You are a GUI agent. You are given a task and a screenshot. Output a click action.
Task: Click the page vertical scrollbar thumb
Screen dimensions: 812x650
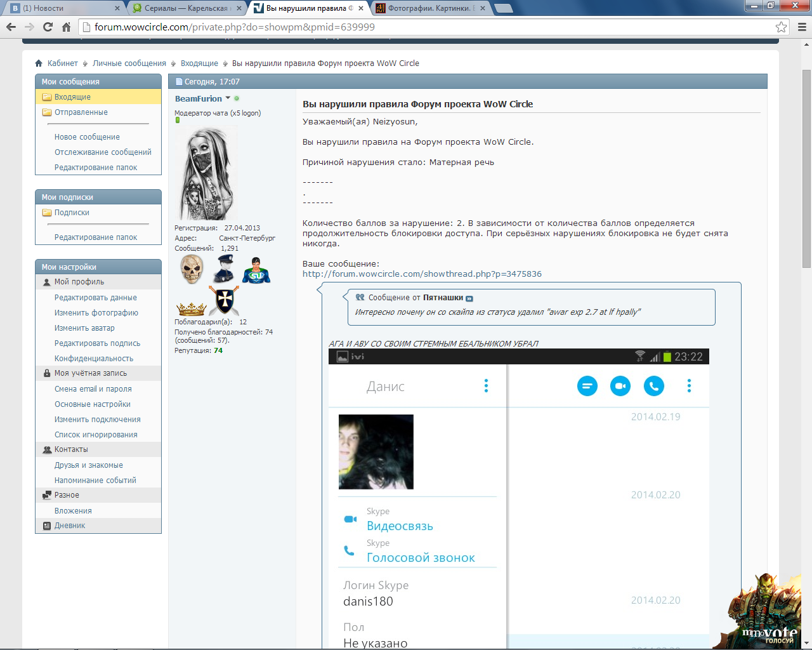pyautogui.click(x=806, y=168)
